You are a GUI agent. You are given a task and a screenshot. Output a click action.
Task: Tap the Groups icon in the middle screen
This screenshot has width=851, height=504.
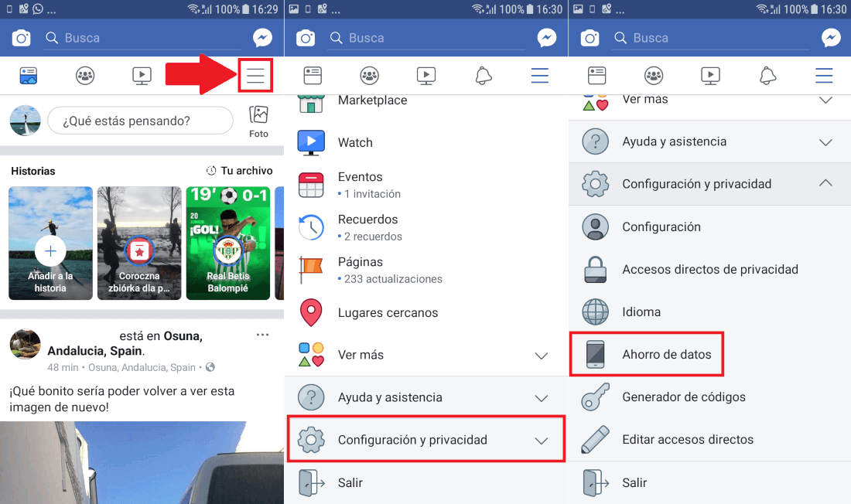click(370, 76)
